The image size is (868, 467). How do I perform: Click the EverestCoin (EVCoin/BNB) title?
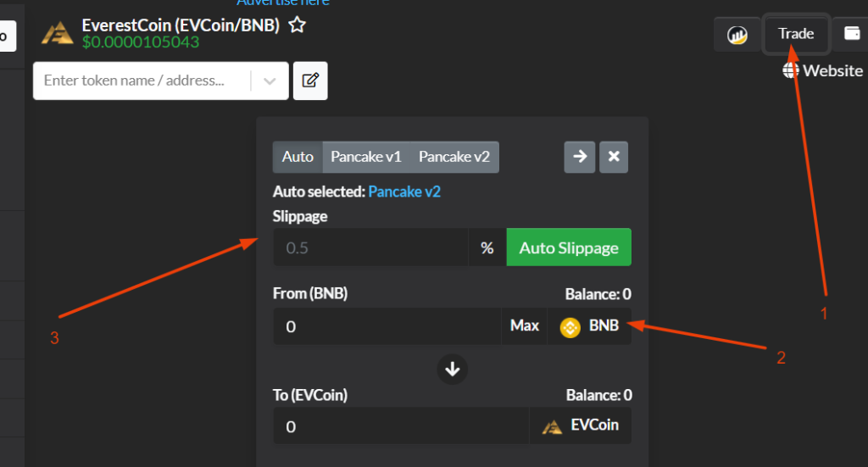click(181, 25)
